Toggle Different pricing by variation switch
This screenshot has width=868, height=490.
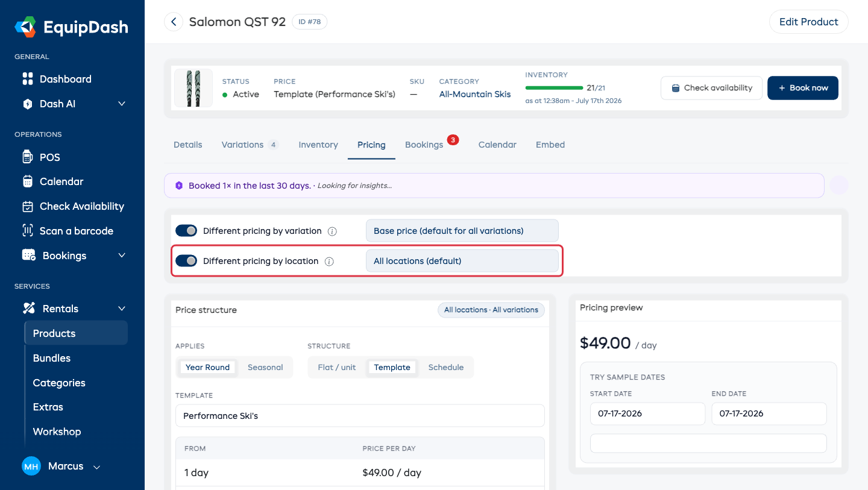(x=186, y=231)
